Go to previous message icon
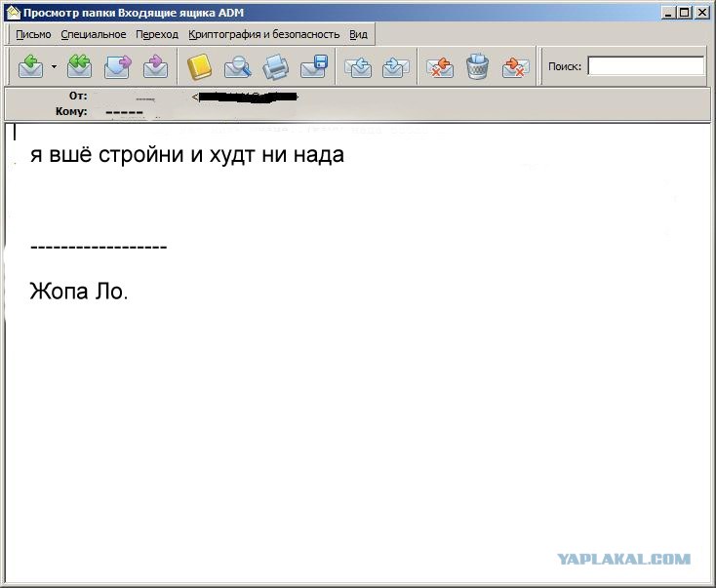Viewport: 716px width, 588px height. point(358,67)
